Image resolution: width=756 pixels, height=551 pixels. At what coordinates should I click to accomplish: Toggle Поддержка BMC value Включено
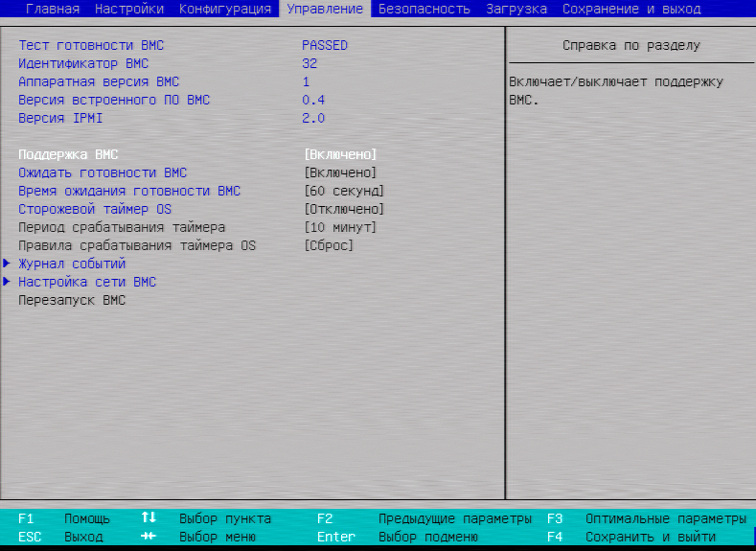tap(340, 154)
